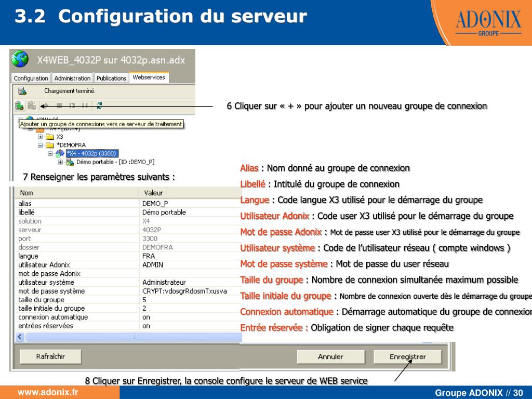Collapse the *X4 - 4032p (3300) node
This screenshot has width=532, height=399.
point(50,154)
